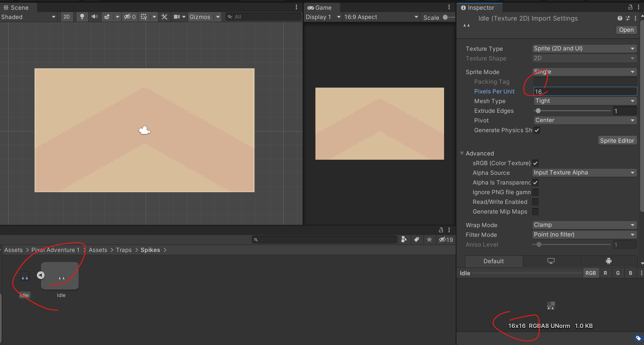Toggle scene effects and skybox icon

[x=107, y=17]
